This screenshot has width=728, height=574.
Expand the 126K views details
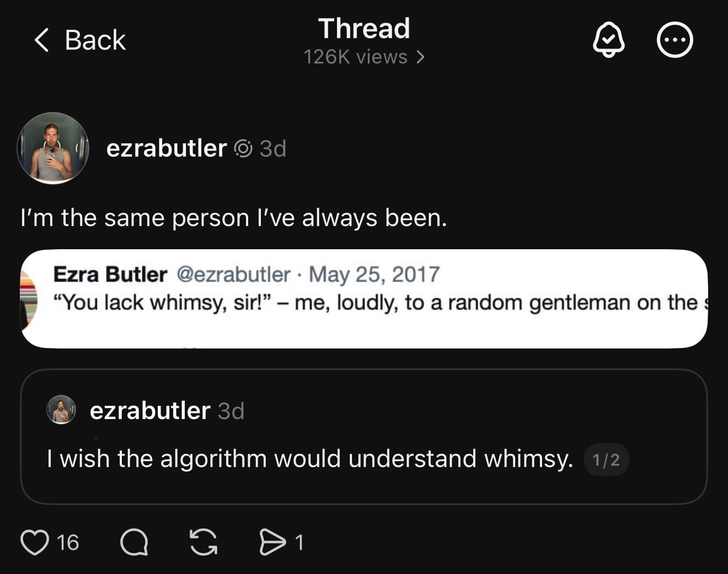(x=364, y=57)
